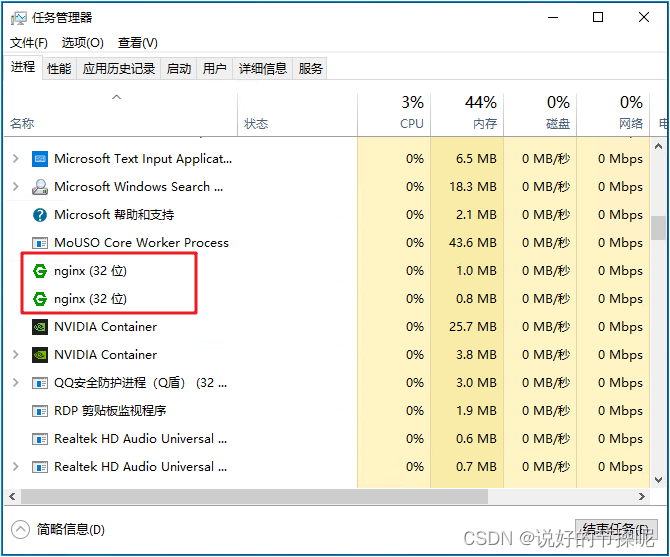Open the 查看(V) menu
Screen dimensions: 670x557
(x=138, y=43)
